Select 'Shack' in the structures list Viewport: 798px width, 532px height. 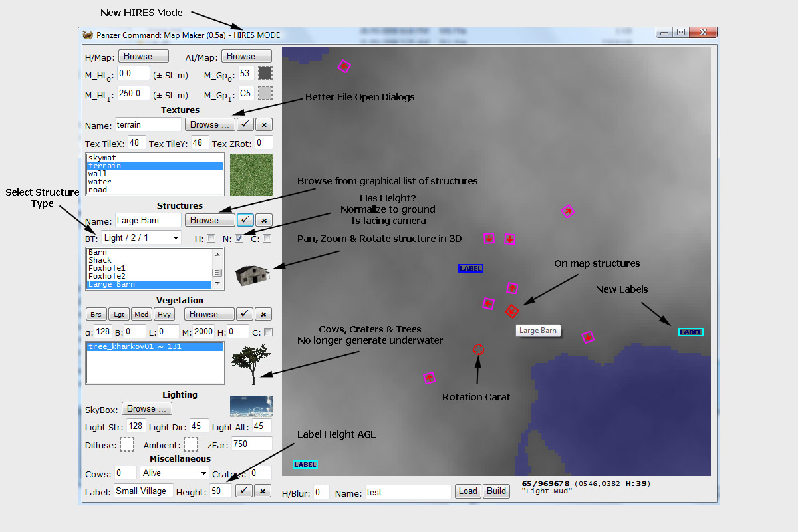pyautogui.click(x=150, y=260)
